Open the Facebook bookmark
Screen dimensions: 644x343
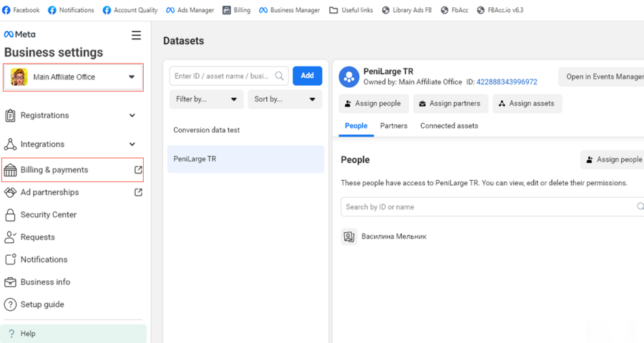21,10
